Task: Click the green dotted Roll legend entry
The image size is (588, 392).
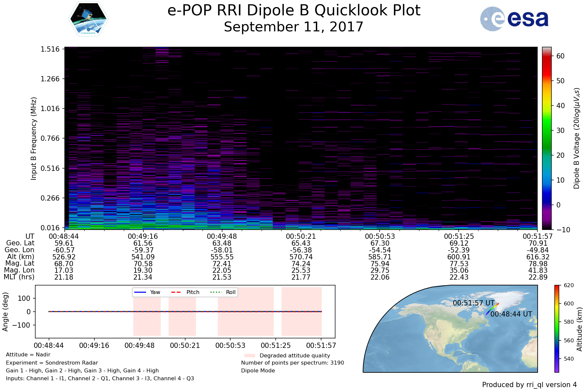Action: point(216,292)
